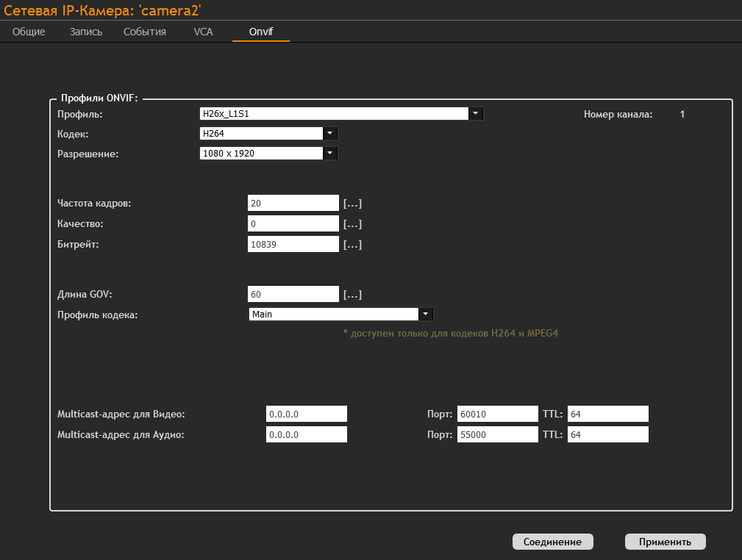Screen dimensions: 742x560
Task: Click the Применить button
Action: 665,542
